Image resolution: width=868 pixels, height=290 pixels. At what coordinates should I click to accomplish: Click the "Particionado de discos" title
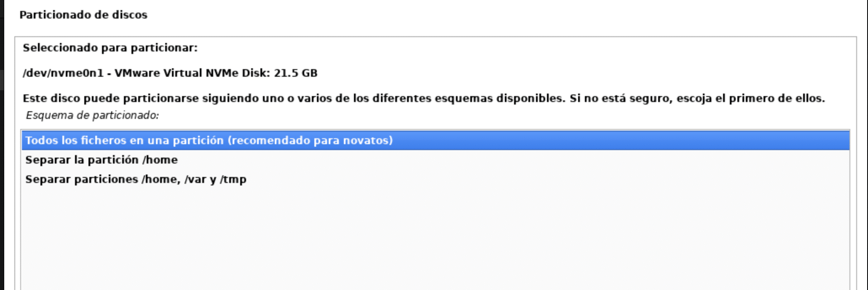click(83, 15)
